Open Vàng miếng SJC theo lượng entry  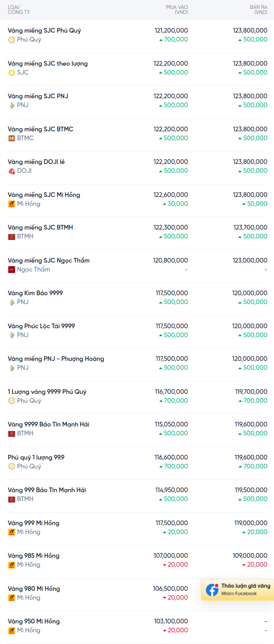47,64
